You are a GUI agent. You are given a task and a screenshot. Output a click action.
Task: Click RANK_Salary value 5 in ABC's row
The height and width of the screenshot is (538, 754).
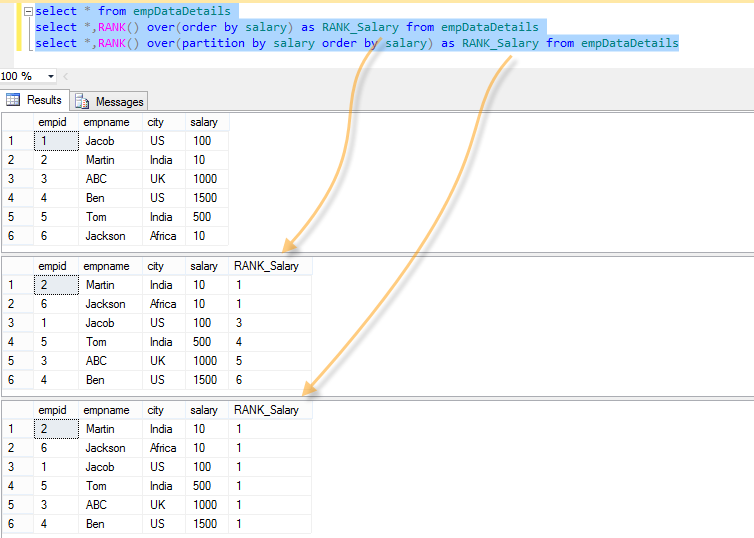point(270,361)
